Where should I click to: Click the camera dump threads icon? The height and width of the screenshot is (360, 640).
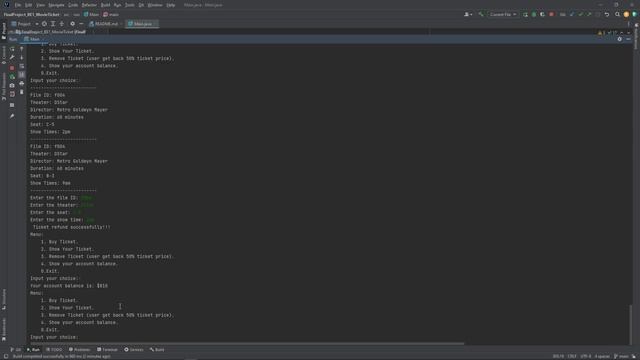[x=12, y=85]
